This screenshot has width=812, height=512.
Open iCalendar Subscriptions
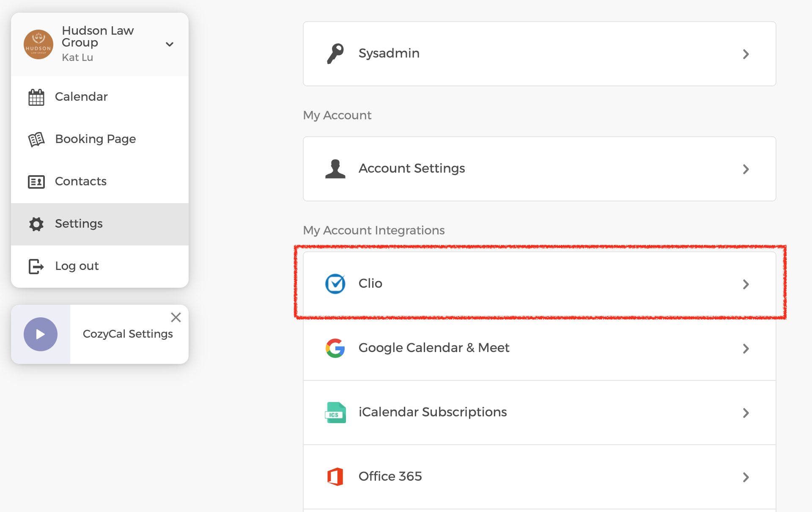point(540,413)
